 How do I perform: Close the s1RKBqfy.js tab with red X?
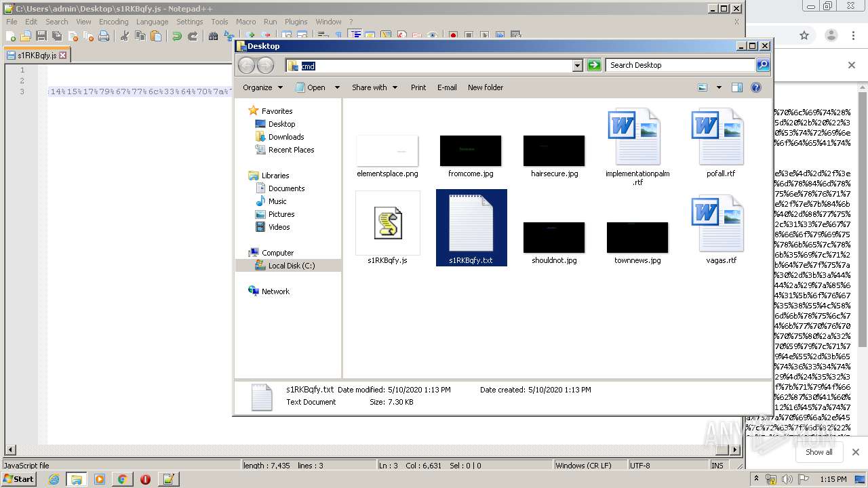[x=63, y=56]
